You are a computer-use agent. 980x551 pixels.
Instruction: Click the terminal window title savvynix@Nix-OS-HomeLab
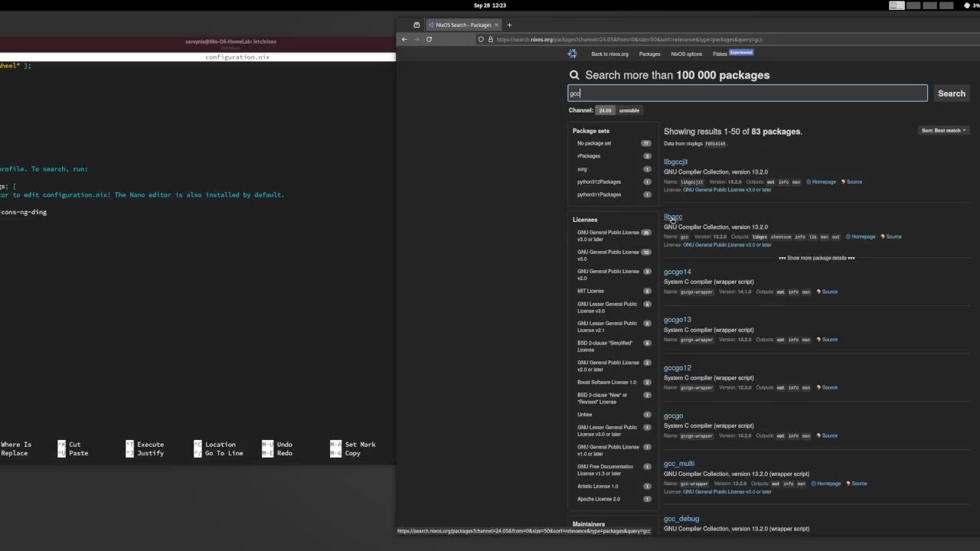click(x=230, y=42)
